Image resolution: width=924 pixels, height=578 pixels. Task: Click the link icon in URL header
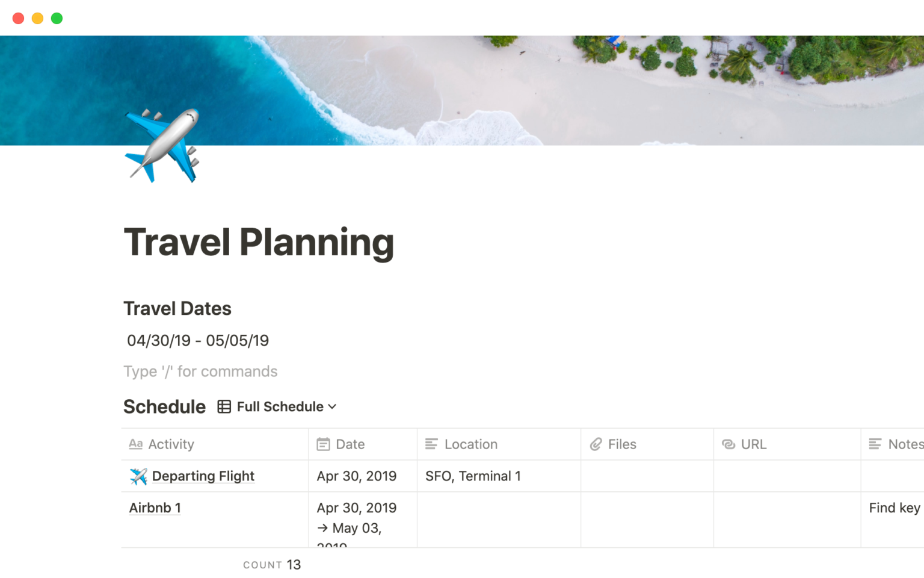728,444
